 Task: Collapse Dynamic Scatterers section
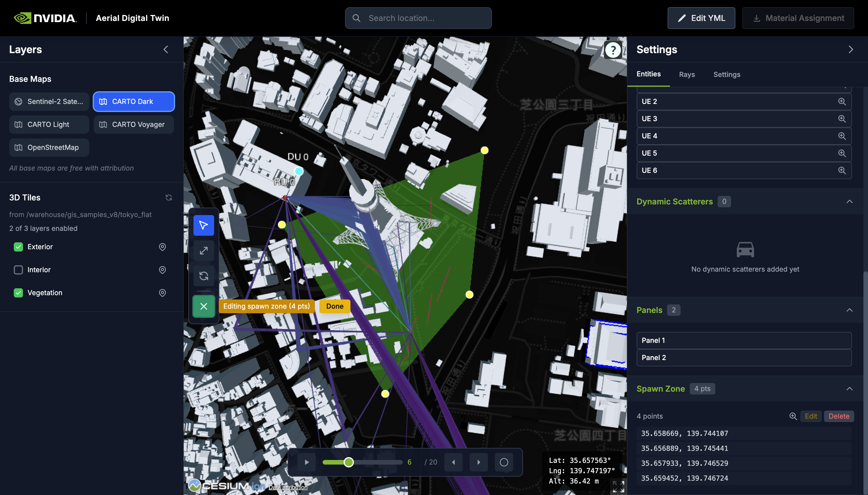[x=849, y=202]
